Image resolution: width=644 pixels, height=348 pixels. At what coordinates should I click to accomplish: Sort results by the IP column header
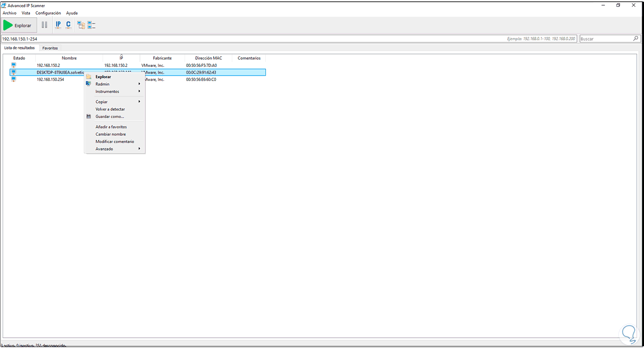click(x=122, y=58)
